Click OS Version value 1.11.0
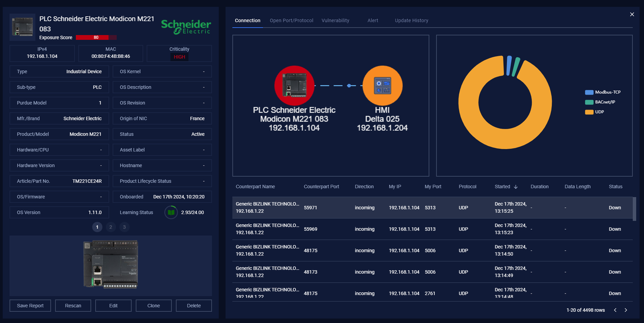The width and height of the screenshot is (644, 323). point(95,212)
